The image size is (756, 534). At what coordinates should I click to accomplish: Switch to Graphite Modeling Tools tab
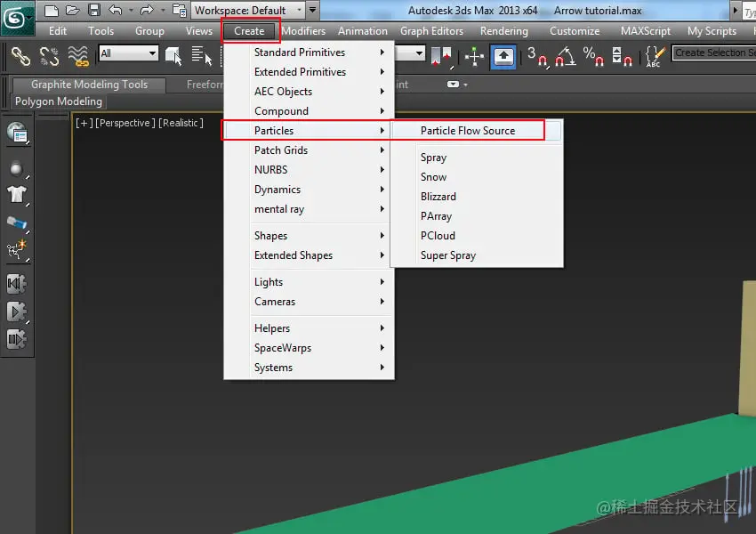coord(89,85)
